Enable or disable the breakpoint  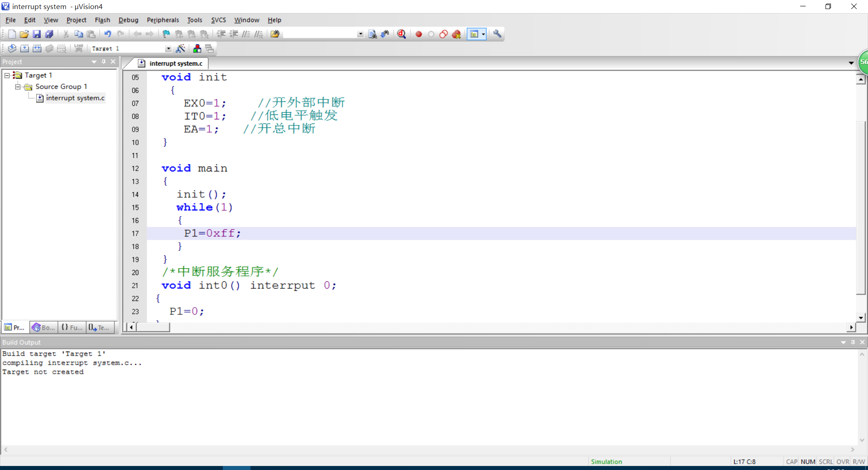pos(431,34)
